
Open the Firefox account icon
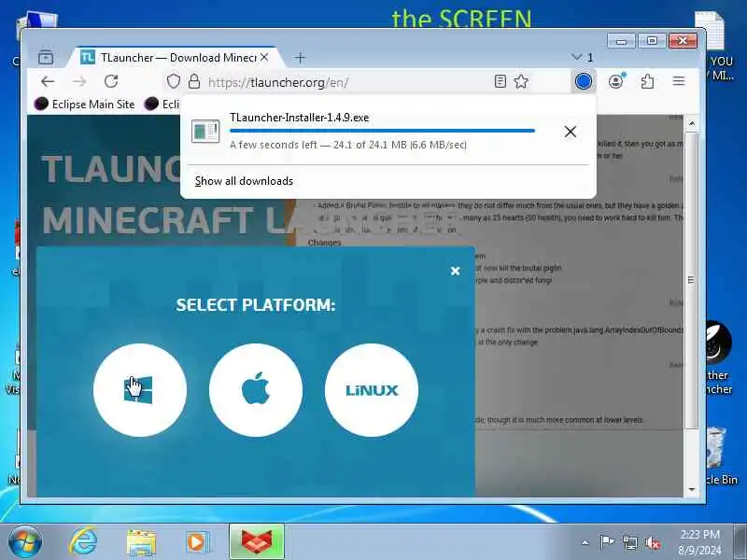pyautogui.click(x=616, y=81)
